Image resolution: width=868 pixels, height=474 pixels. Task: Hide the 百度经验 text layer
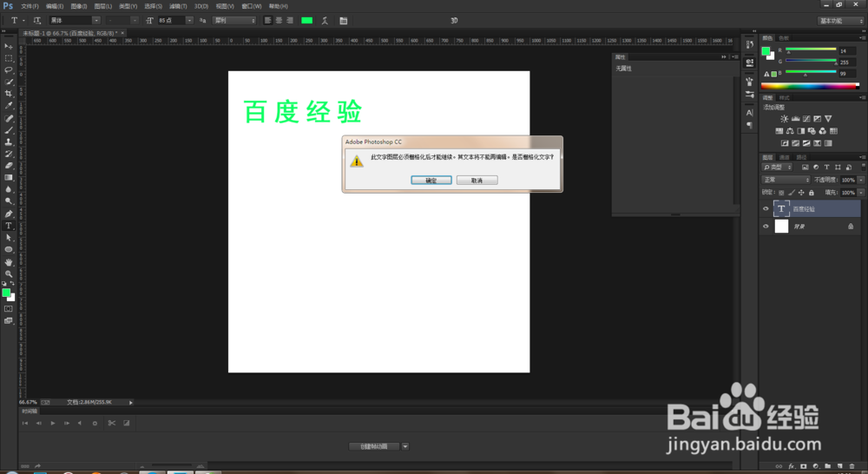[766, 208]
